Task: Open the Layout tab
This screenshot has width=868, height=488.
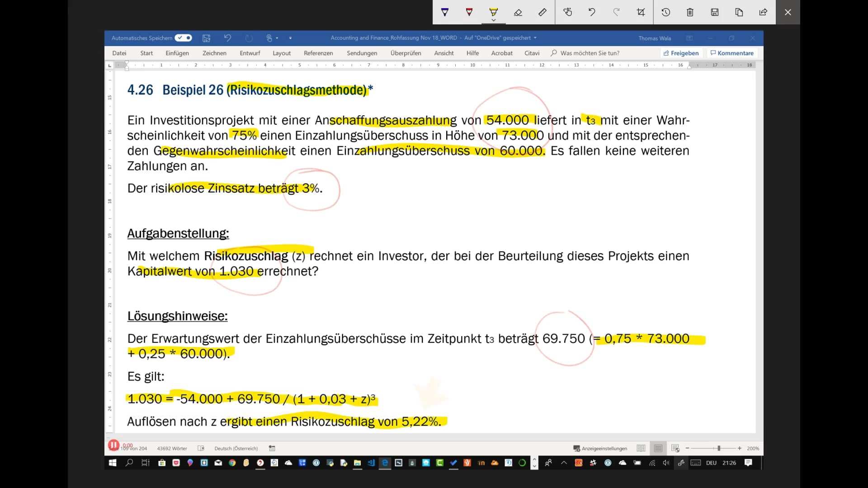Action: point(282,53)
